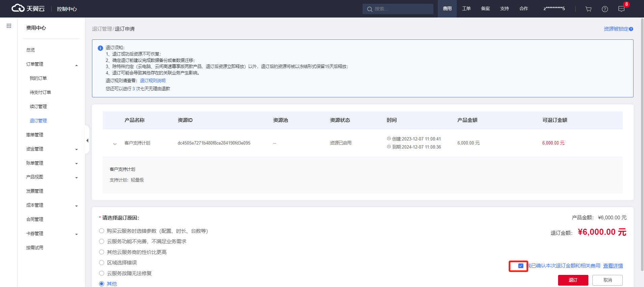This screenshot has height=287, width=644.
Task: Open the 工单 top navigation item
Action: tap(466, 9)
